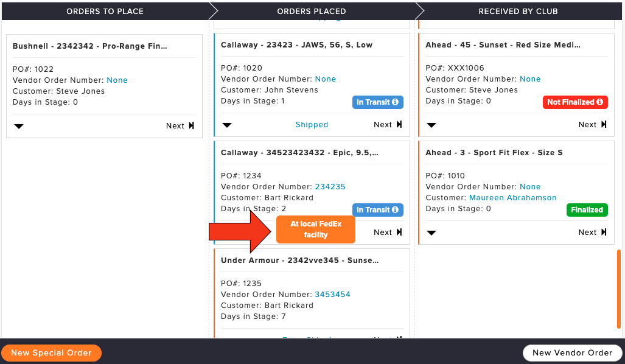The image size is (625, 364).
Task: Click the Callaway - 34523423432 - Epic card title
Action: coord(299,152)
